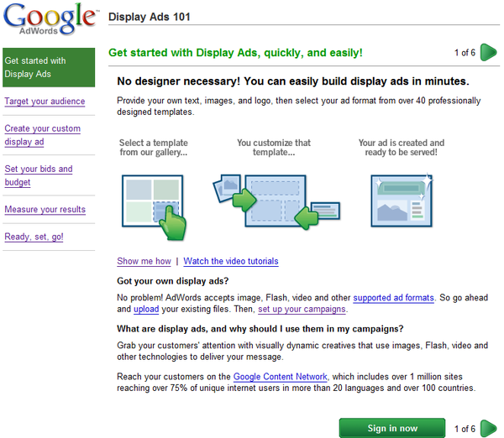Viewport: 504px width, 438px height.
Task: Click 'Select a template from our gallery...' caption
Action: (x=154, y=148)
